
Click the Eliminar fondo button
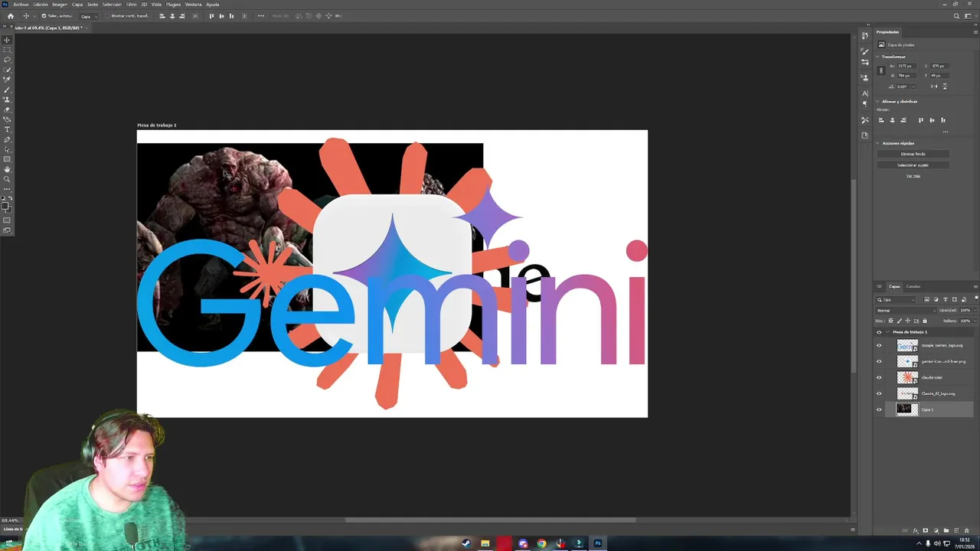point(913,154)
